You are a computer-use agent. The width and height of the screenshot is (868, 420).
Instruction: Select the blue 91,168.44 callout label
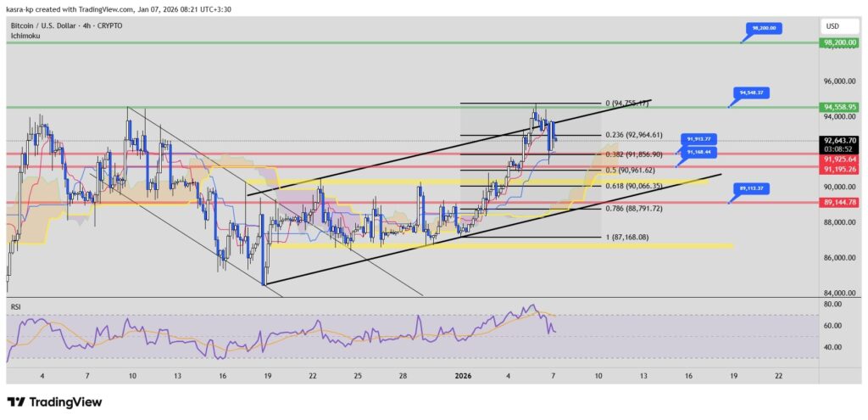click(700, 150)
